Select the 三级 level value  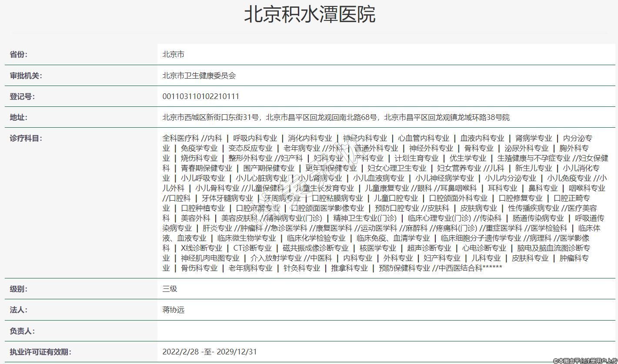coord(170,289)
